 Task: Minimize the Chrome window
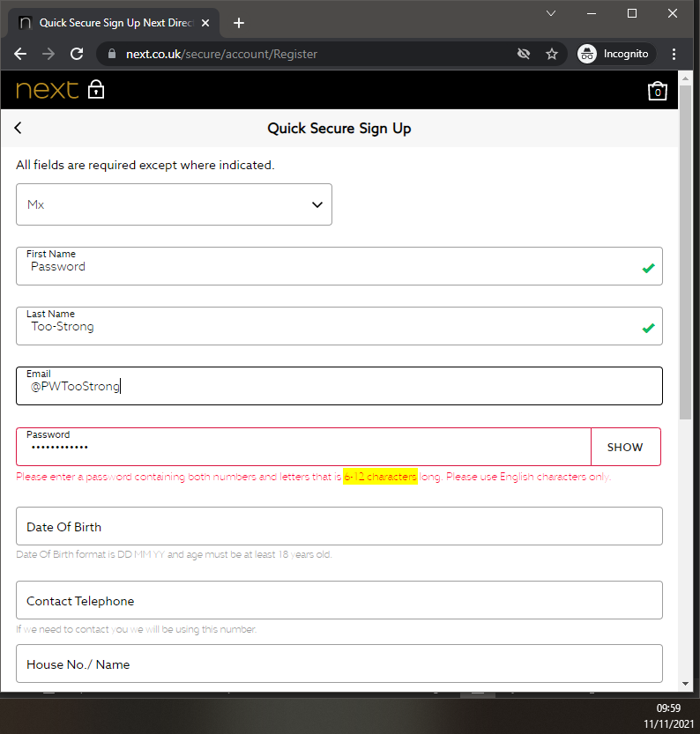(592, 13)
